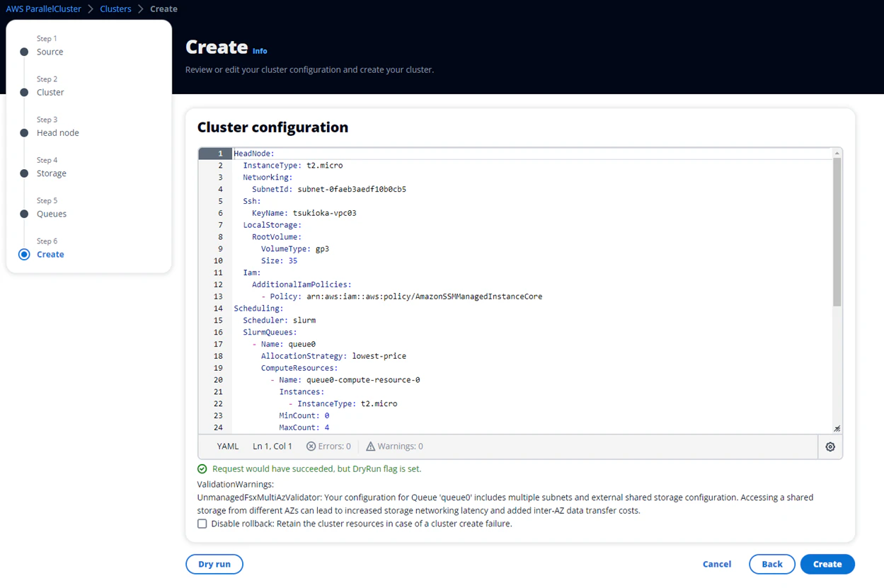Click the DryRun success message text
Screen dimensions: 884x588
[316, 469]
